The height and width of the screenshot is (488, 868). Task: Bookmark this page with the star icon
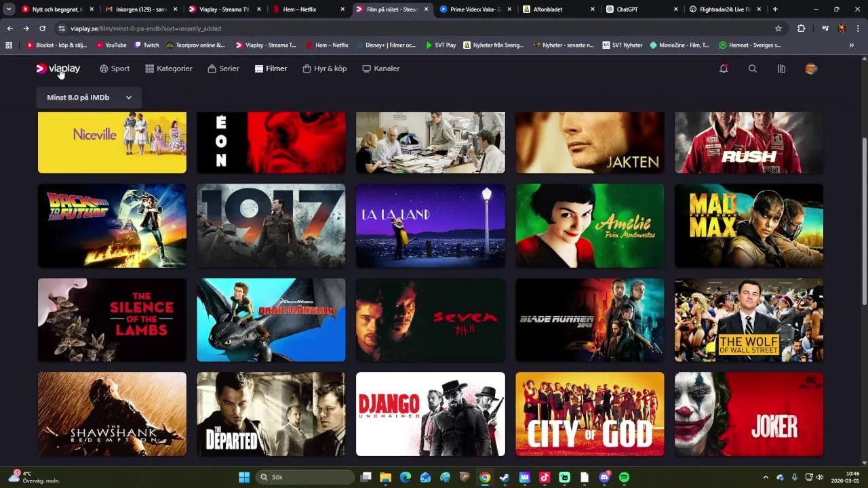778,28
